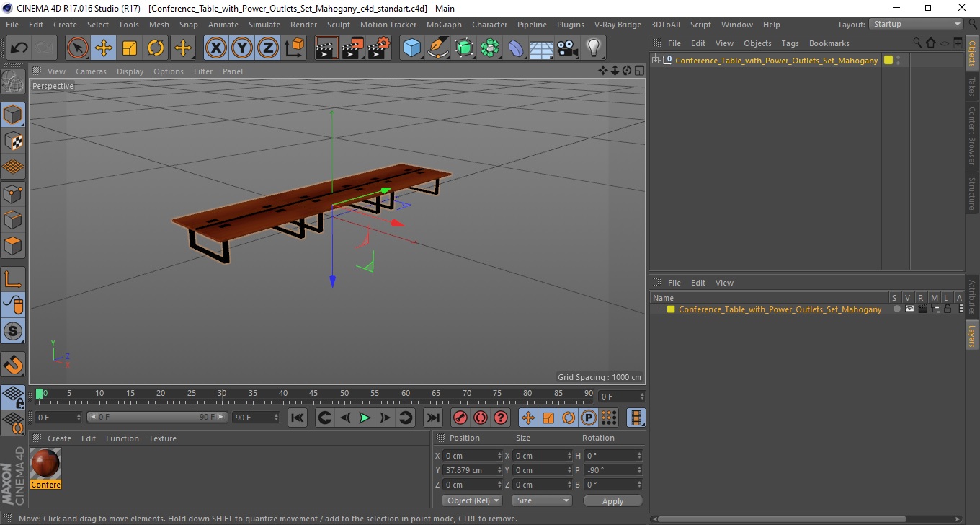Image resolution: width=980 pixels, height=525 pixels.
Task: Toggle layer Solo dot for Conference_Table layer
Action: pyautogui.click(x=896, y=309)
